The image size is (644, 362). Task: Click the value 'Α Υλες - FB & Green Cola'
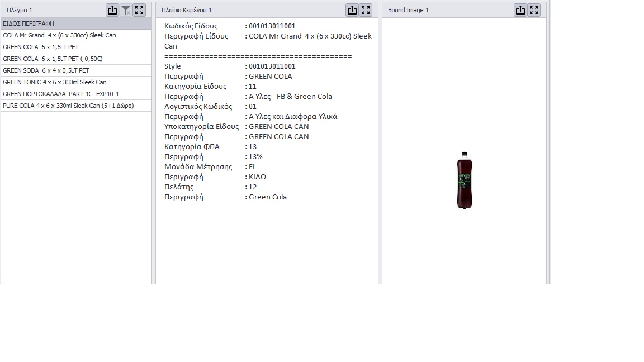290,97
